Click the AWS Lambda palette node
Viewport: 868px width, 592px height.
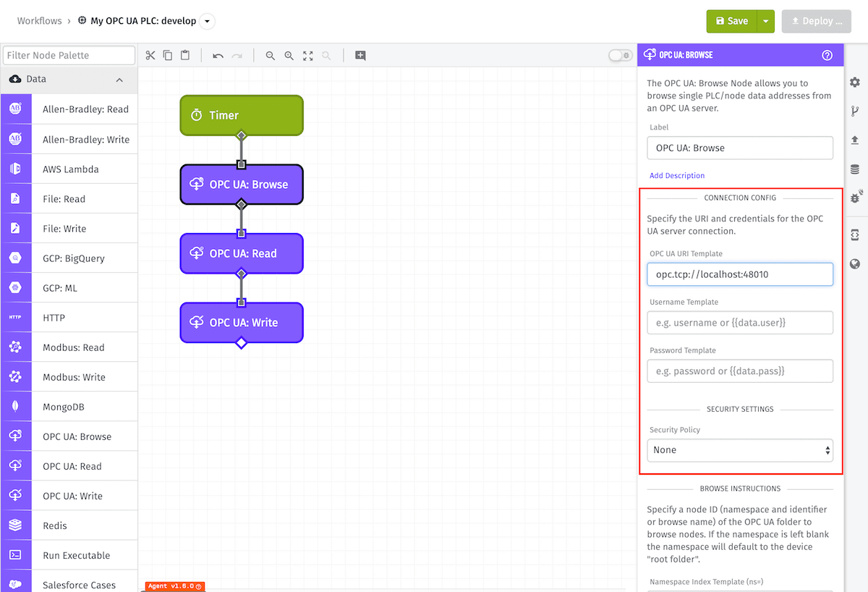point(69,169)
